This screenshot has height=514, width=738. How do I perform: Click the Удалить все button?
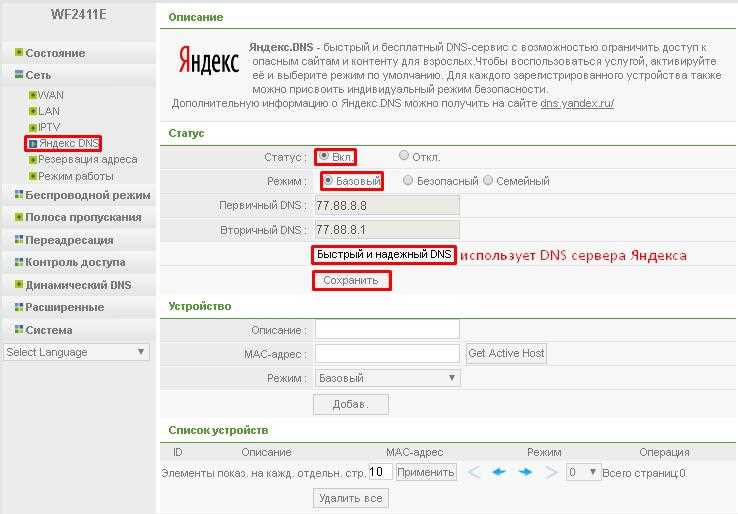click(x=351, y=498)
